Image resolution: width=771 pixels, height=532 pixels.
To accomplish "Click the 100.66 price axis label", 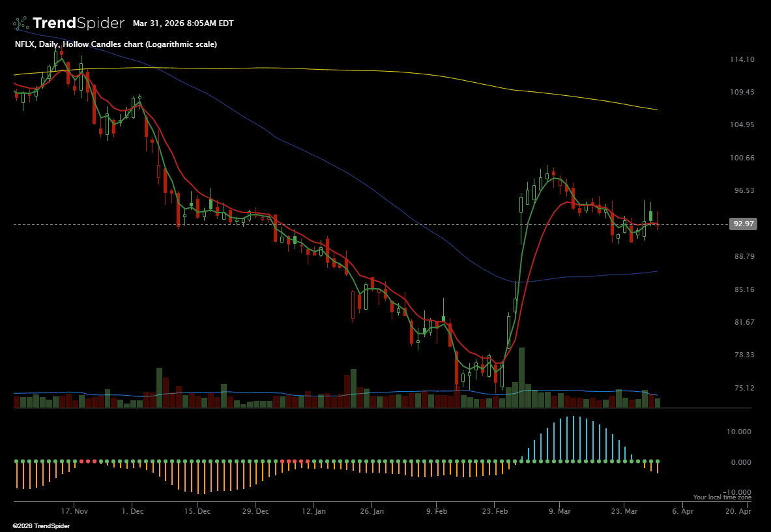I will (x=743, y=158).
